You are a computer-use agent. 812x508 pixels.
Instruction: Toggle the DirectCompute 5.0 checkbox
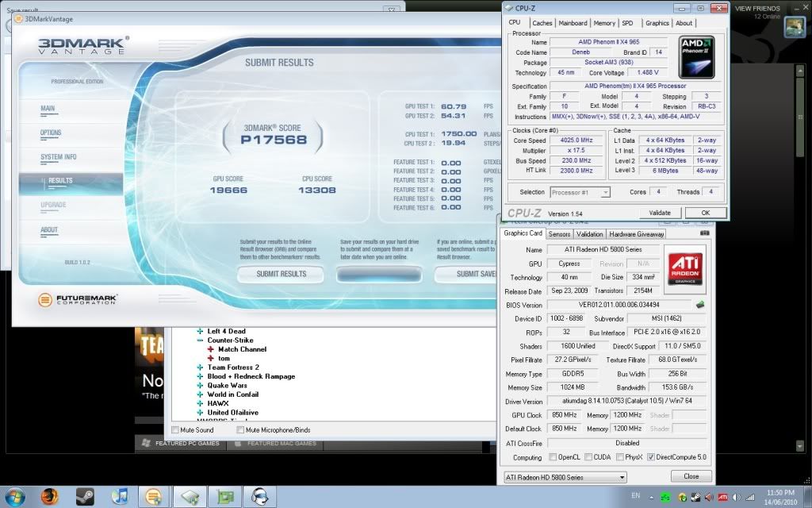point(651,457)
